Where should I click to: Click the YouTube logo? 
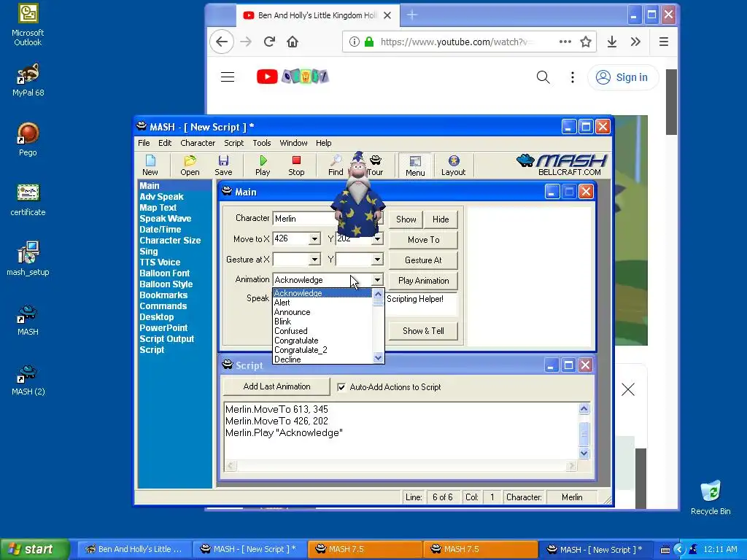(x=292, y=77)
